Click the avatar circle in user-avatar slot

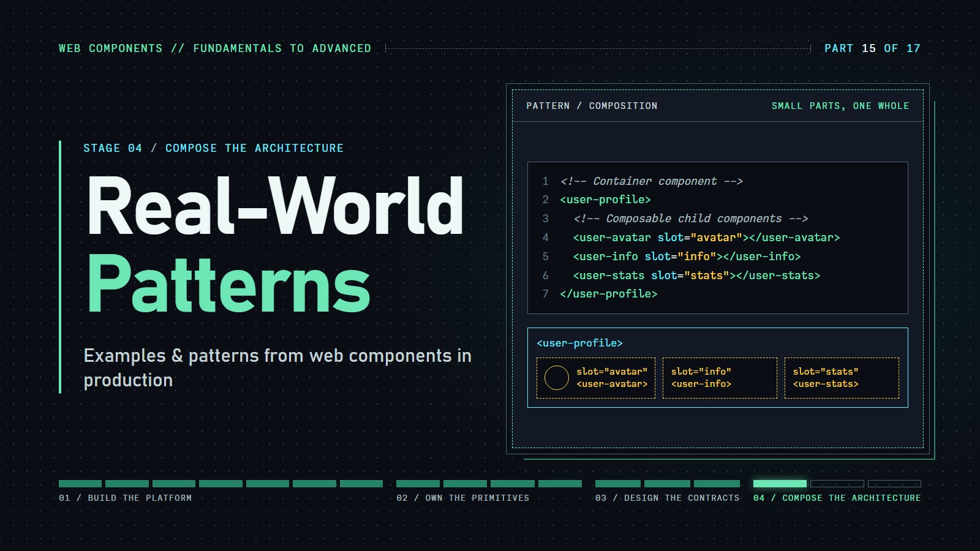click(557, 378)
